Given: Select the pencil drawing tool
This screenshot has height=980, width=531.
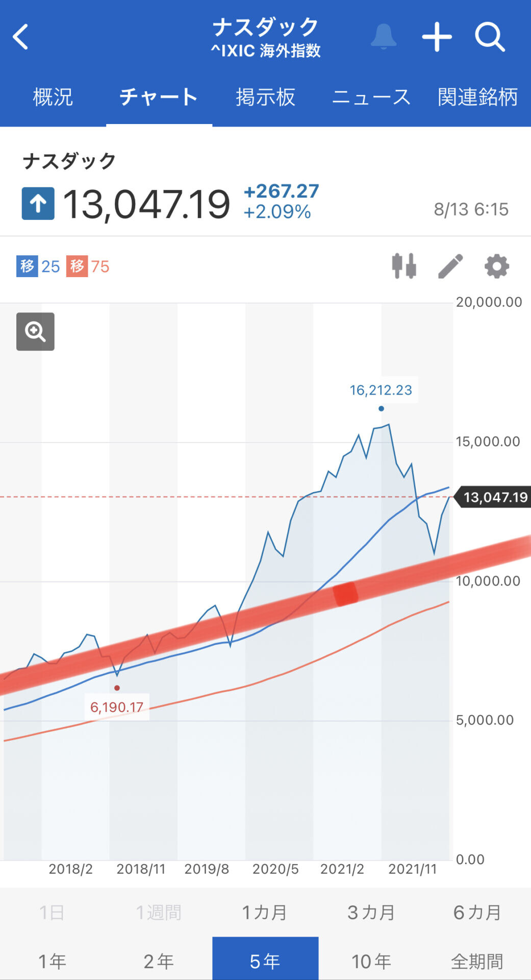Looking at the screenshot, I should coord(450,266).
